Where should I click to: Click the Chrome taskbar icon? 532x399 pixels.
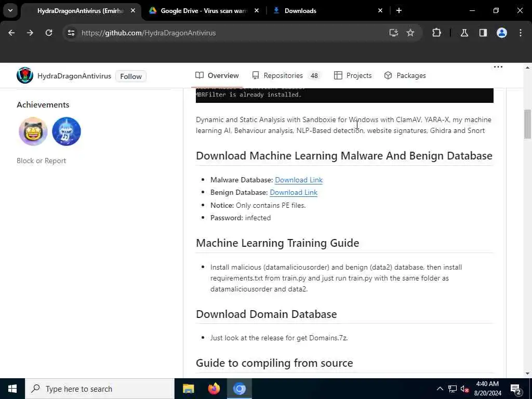click(239, 389)
